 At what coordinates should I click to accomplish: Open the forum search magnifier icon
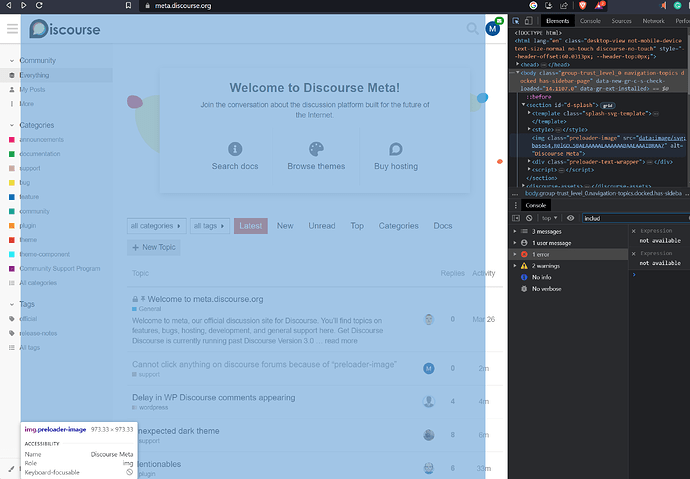pos(472,29)
